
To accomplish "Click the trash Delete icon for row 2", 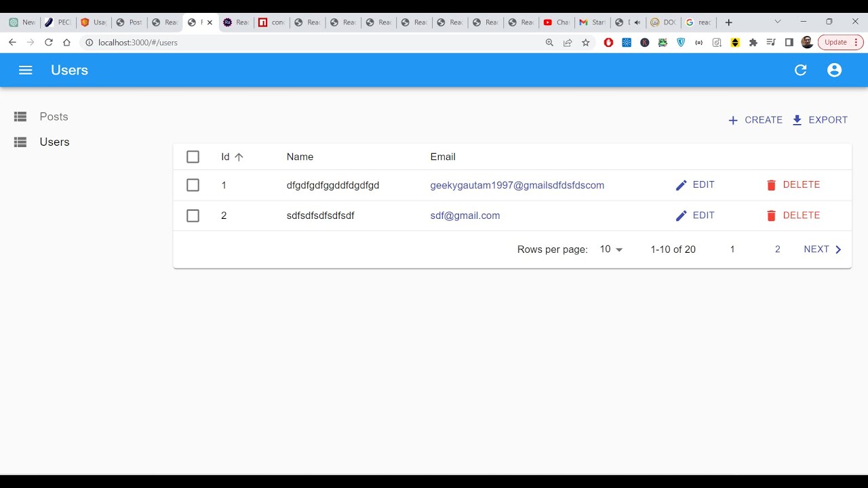I will (x=771, y=216).
